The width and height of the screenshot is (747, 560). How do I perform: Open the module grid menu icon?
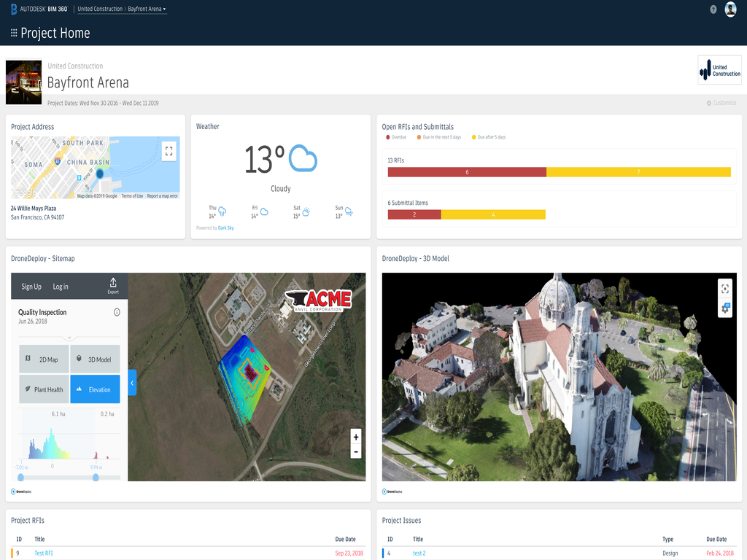click(14, 33)
